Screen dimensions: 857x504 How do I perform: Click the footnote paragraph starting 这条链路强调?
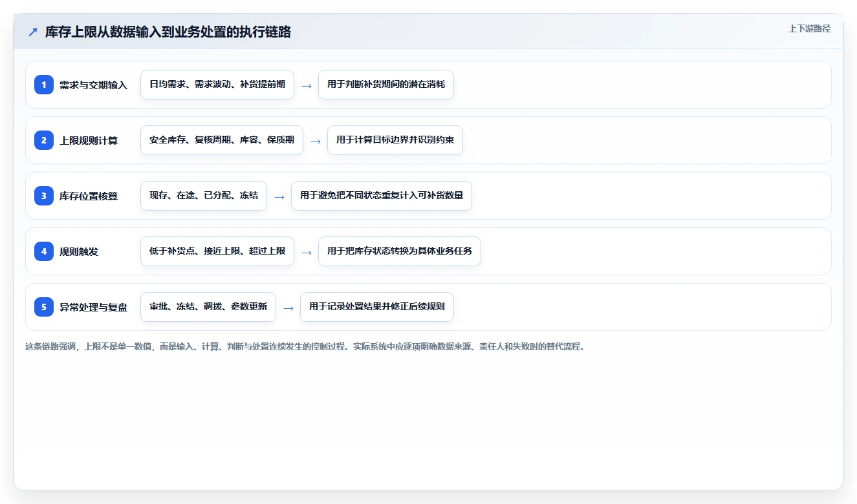(305, 346)
